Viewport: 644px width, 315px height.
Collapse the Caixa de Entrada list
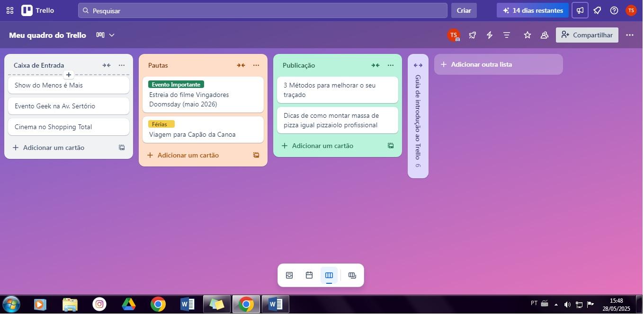107,65
